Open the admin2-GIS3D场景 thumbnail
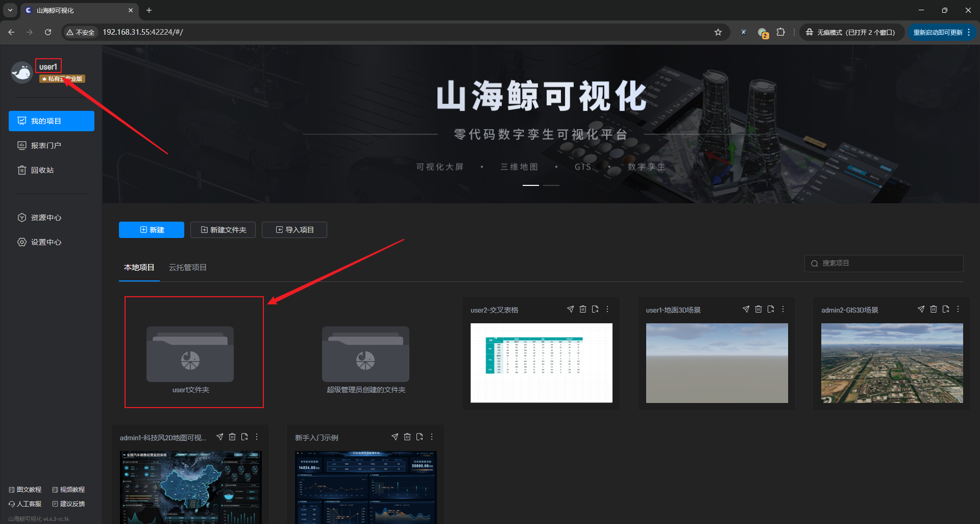980x524 pixels. click(892, 363)
